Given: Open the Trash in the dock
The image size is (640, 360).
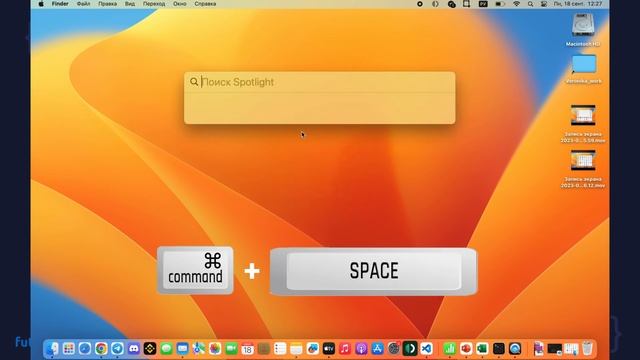Looking at the screenshot, I should point(587,348).
